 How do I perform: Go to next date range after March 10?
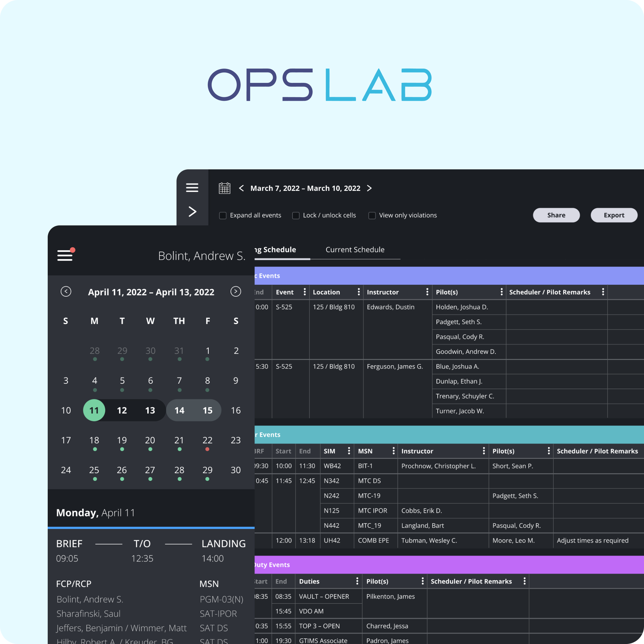tap(369, 188)
